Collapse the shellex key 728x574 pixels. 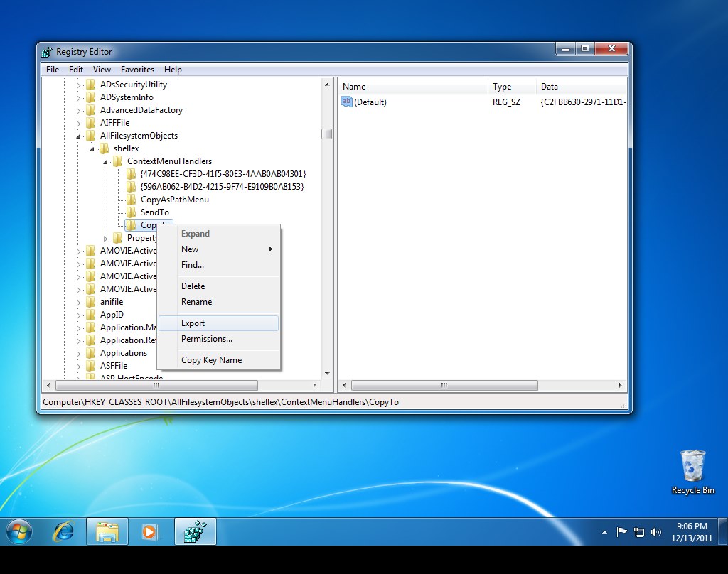click(x=92, y=149)
